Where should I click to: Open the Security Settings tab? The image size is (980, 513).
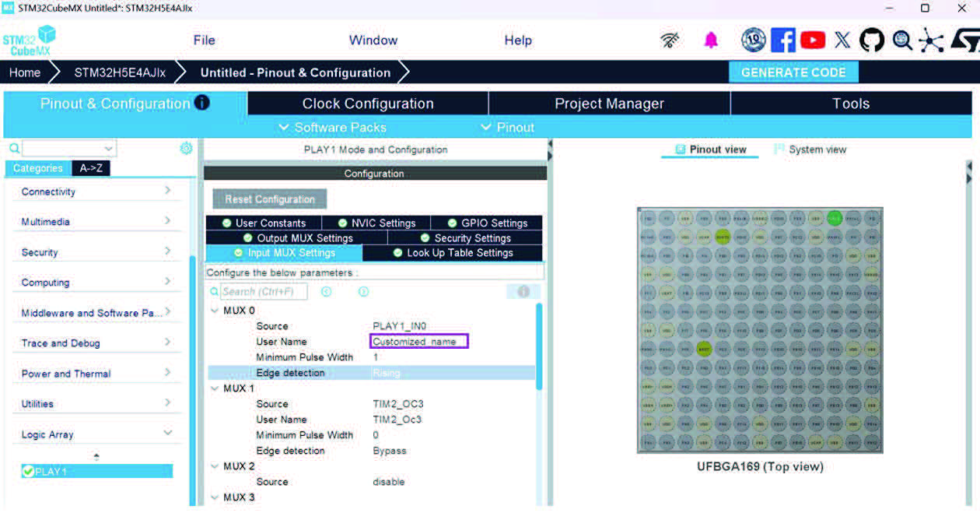coord(465,238)
